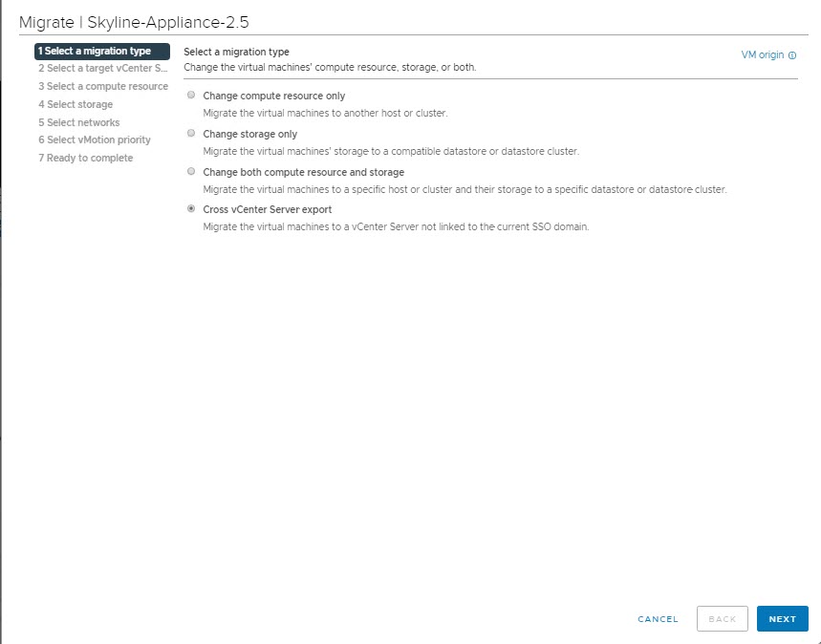Click the Back button
Screen dimensions: 821x644
coord(723,619)
